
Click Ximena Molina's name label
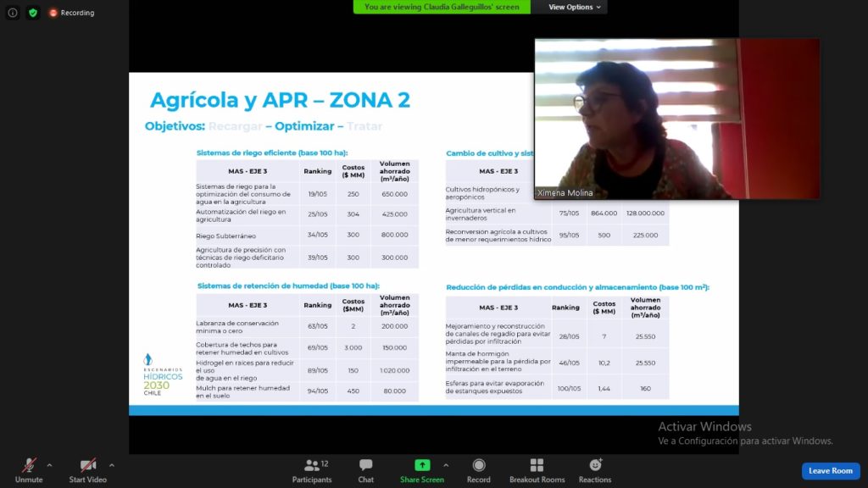tap(565, 193)
